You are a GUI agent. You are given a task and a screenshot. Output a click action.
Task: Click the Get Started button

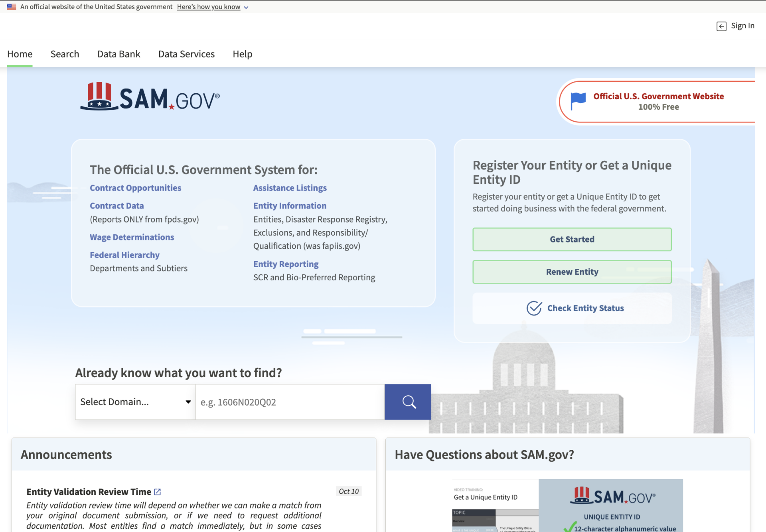point(572,239)
